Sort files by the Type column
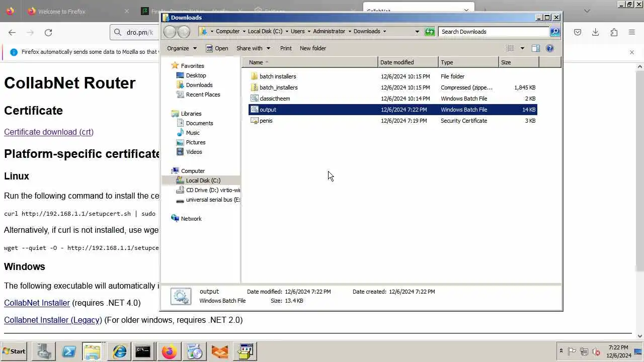This screenshot has width=644, height=362. tap(468, 62)
